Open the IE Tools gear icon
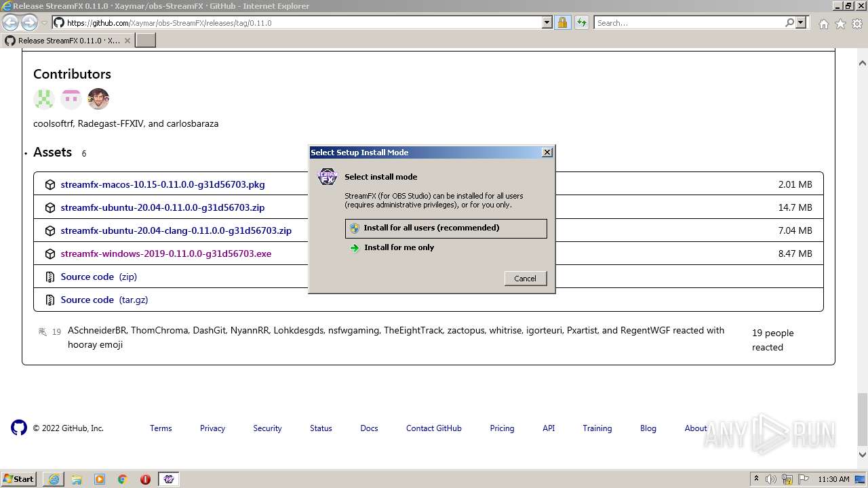The image size is (868, 488). [x=857, y=24]
